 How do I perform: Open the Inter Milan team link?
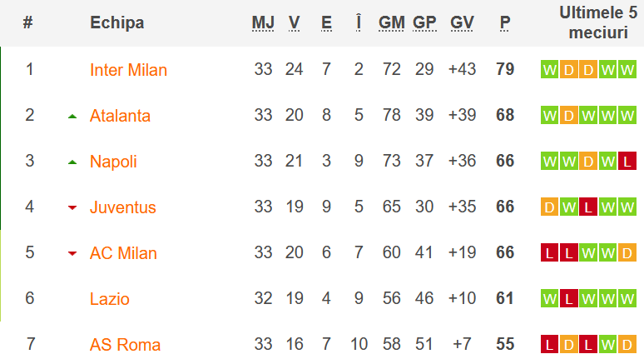tap(128, 70)
